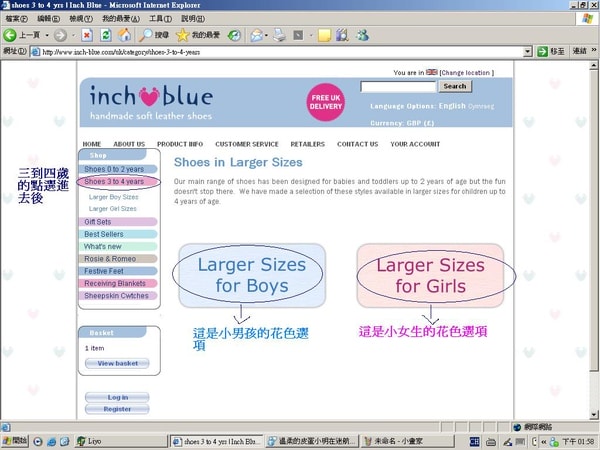Expand the Links toolbar chevron
The height and width of the screenshot is (450, 600).
pyautogui.click(x=594, y=50)
